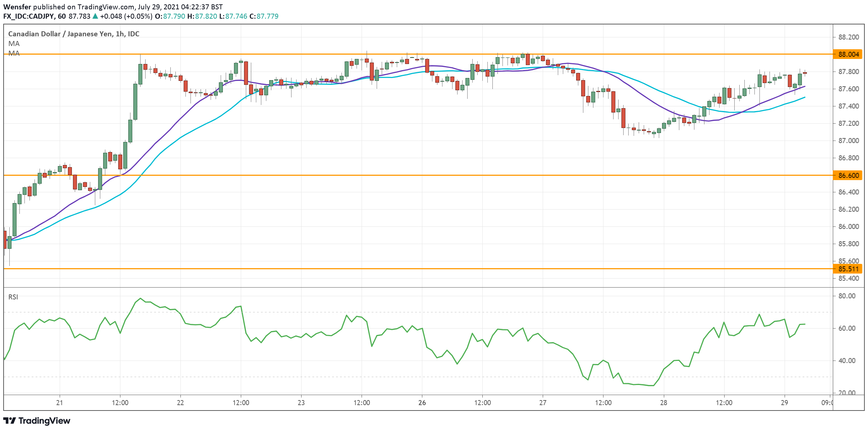This screenshot has width=868, height=431.
Task: Click date label 21 on time axis
Action: [x=60, y=403]
